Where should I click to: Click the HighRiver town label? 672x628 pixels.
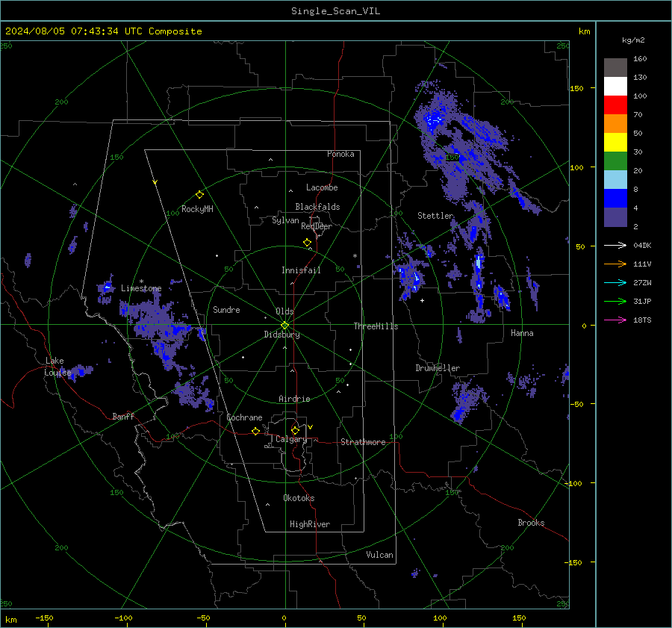[x=310, y=525]
